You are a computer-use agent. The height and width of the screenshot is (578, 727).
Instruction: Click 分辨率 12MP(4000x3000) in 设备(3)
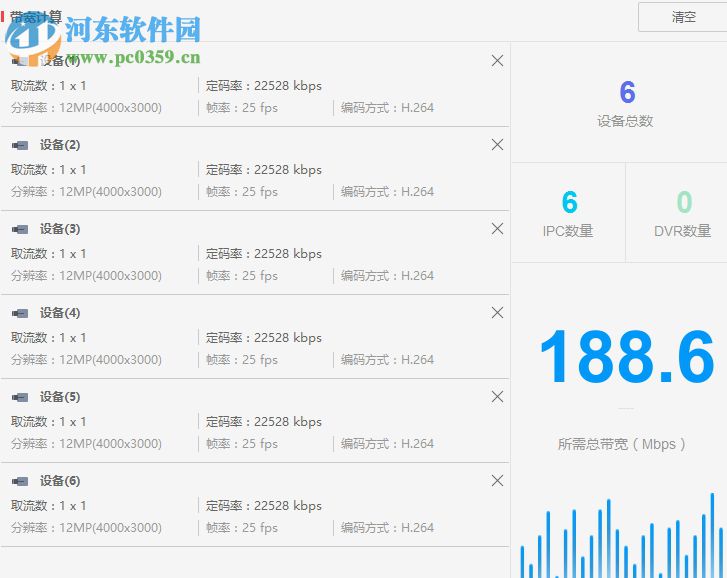click(86, 276)
